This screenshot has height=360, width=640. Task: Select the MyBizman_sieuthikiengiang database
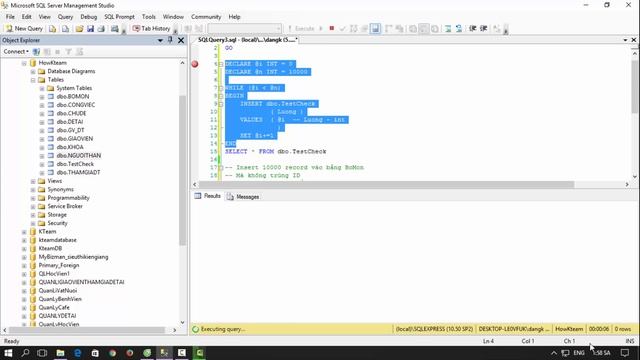73,257
